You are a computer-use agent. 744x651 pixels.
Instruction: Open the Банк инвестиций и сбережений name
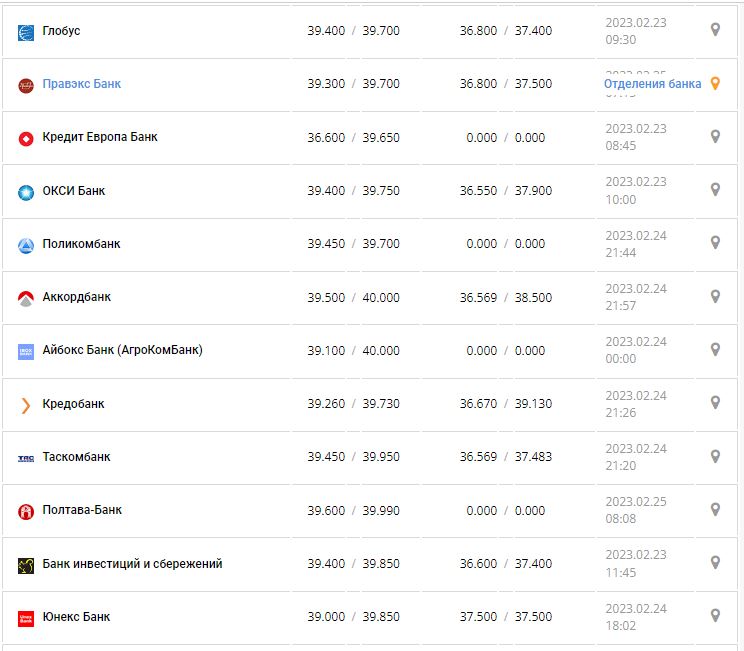click(x=132, y=564)
